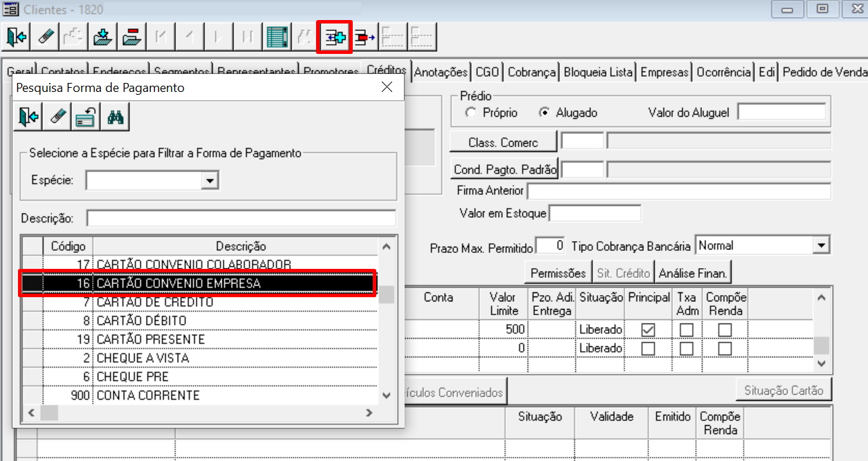The width and height of the screenshot is (868, 461).
Task: Select the Próprio radio button
Action: [x=471, y=112]
